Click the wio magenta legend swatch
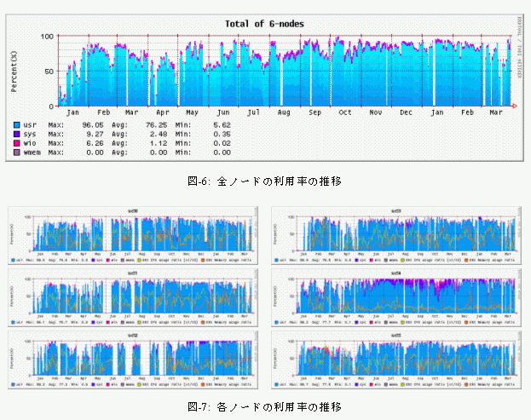 [x=17, y=143]
